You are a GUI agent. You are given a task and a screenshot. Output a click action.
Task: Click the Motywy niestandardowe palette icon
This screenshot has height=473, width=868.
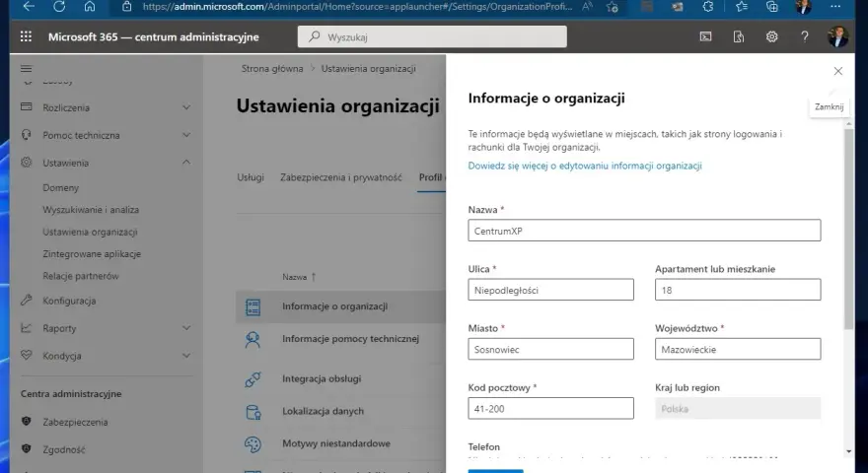click(x=253, y=444)
